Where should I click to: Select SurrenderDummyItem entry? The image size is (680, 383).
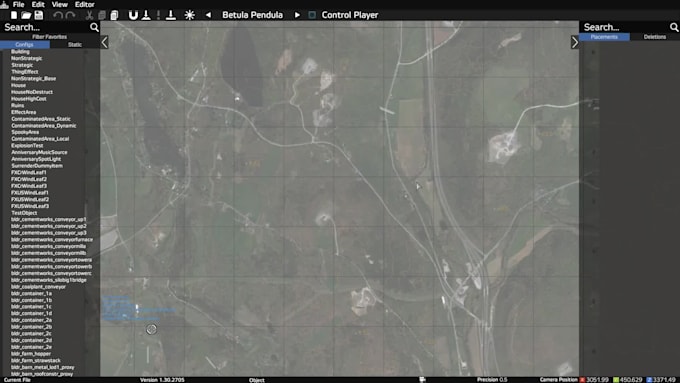pyautogui.click(x=37, y=166)
